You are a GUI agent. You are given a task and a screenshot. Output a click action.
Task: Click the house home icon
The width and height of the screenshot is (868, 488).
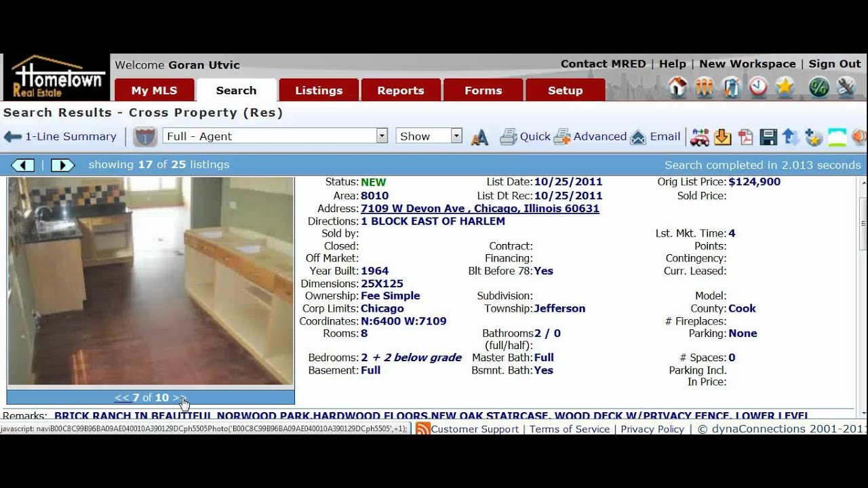click(677, 87)
